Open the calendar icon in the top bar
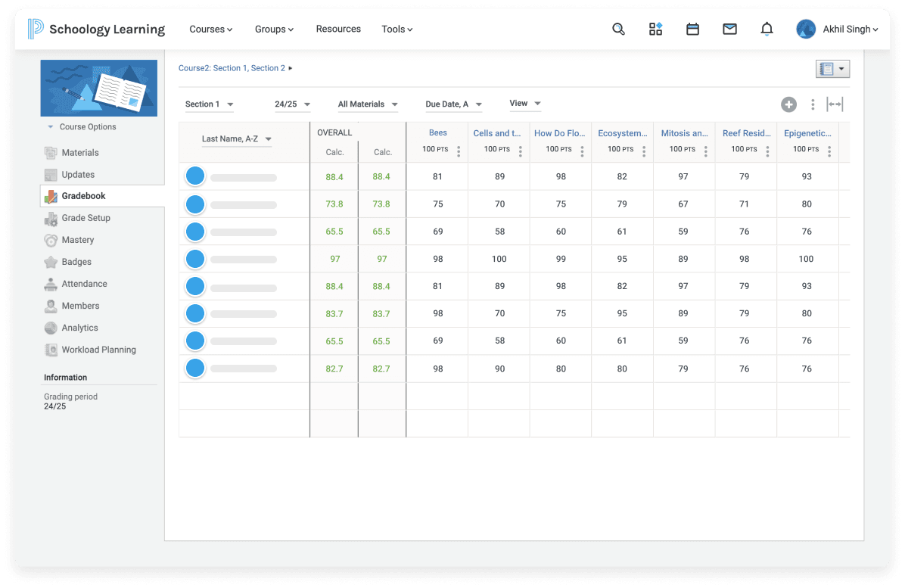The height and width of the screenshot is (588, 905). [x=692, y=28]
